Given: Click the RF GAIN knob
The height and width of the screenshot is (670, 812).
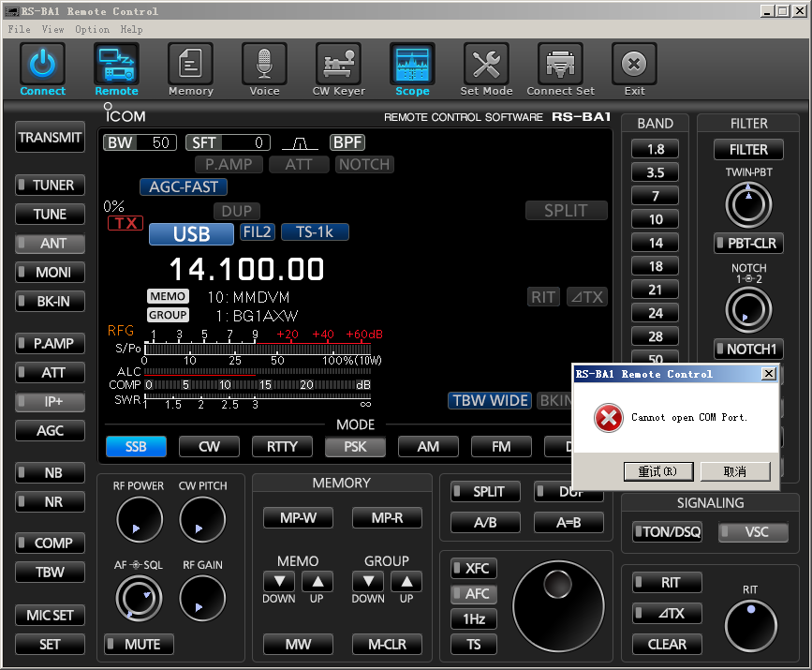Looking at the screenshot, I should click(202, 599).
